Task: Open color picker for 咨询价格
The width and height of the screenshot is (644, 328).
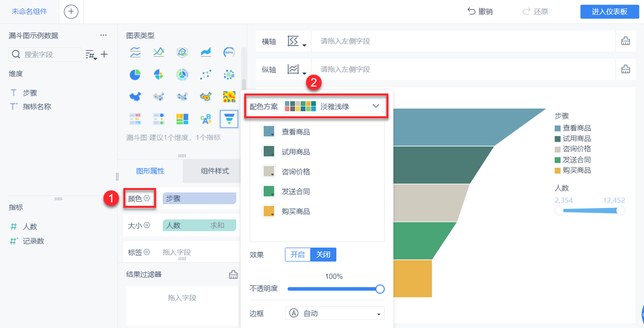Action: tap(269, 172)
